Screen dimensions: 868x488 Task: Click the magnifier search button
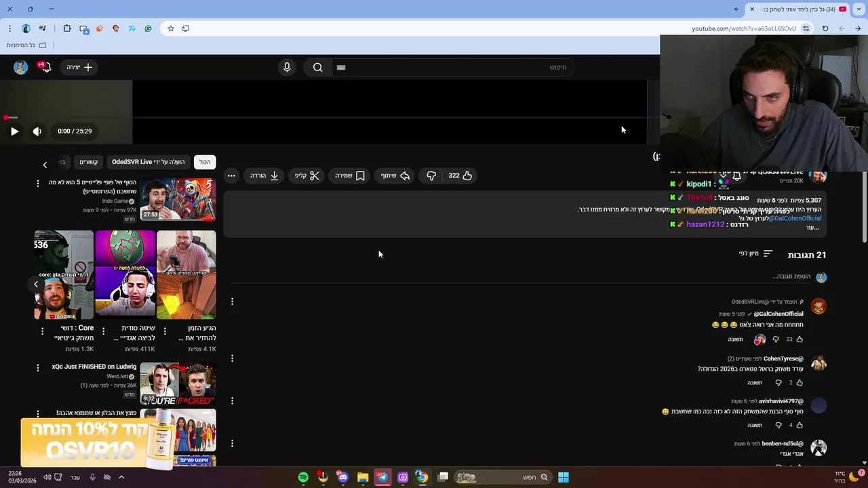click(317, 67)
